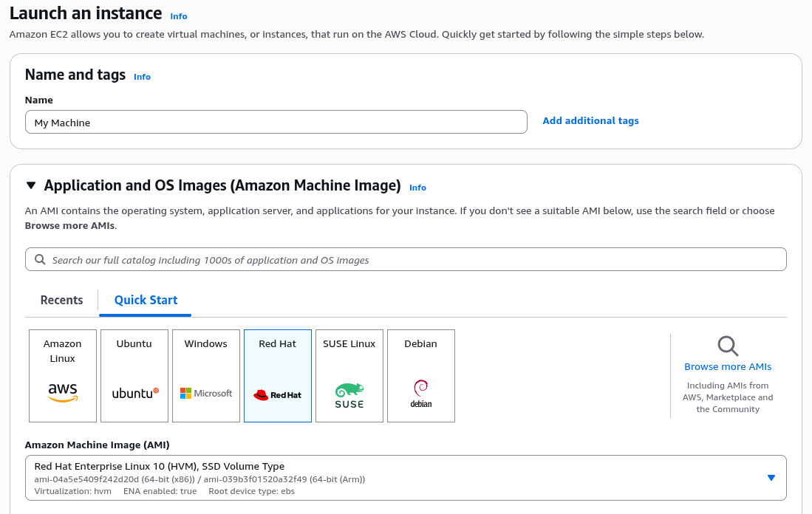Open the Amazon Machine Image dropdown arrow
The image size is (812, 514).
(x=771, y=478)
